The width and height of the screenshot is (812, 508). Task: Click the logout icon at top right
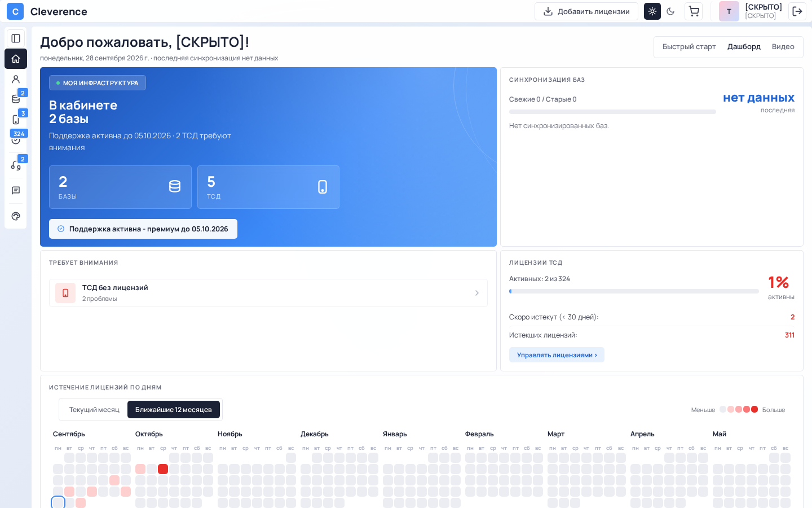click(797, 11)
